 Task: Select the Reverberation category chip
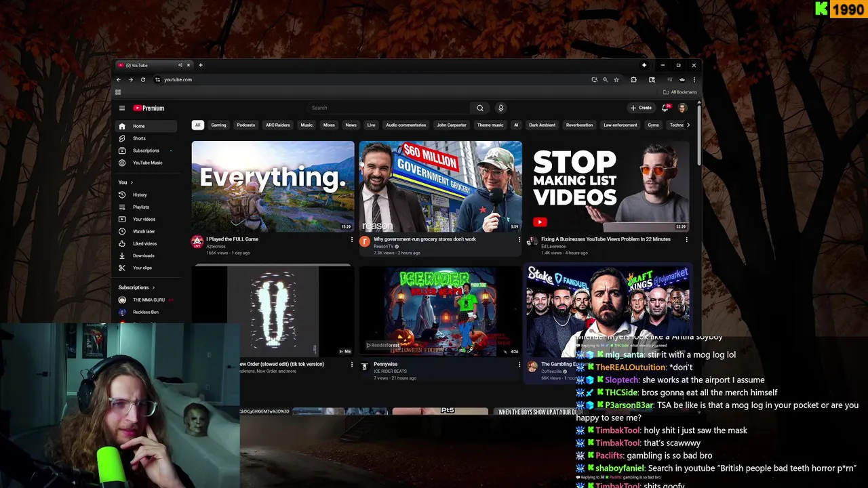point(579,125)
